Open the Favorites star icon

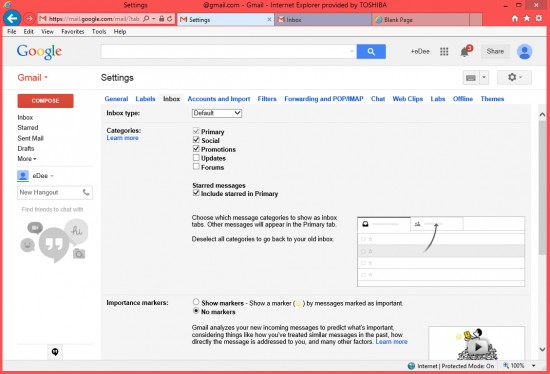(x=526, y=18)
